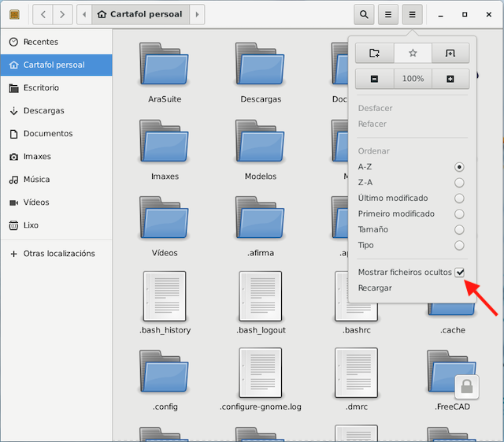Select the .bash_history file icon
This screenshot has width=504, height=442.
[165, 295]
